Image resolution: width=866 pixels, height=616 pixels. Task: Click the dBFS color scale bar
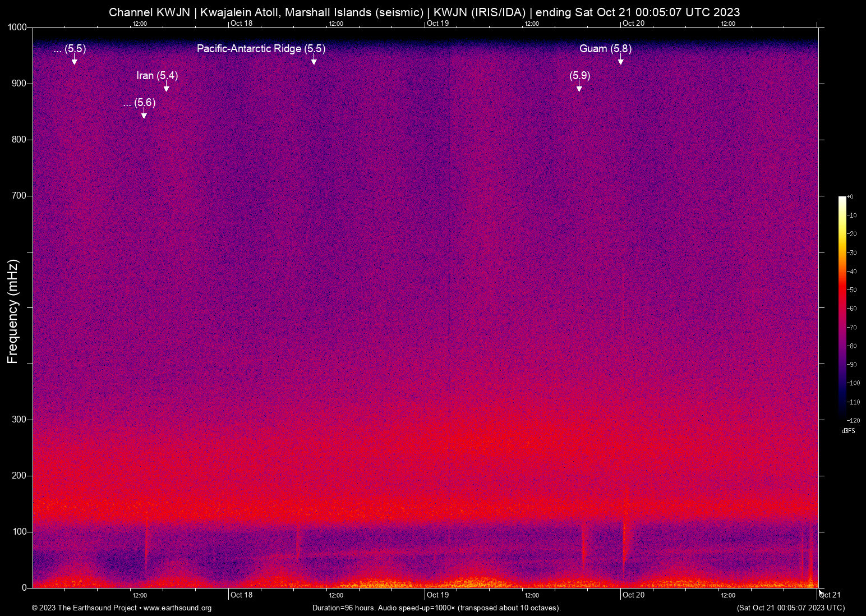(842, 308)
